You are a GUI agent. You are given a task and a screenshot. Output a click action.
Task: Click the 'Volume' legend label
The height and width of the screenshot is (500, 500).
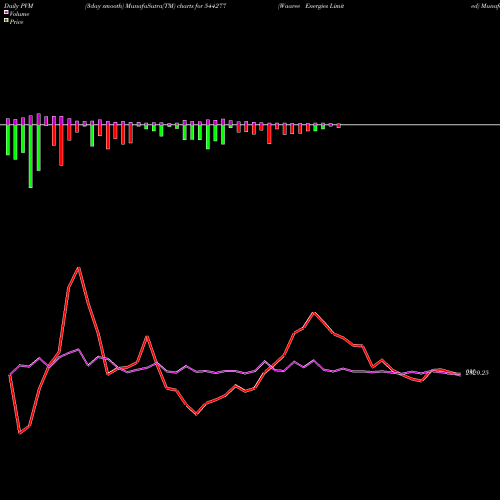click(19, 14)
